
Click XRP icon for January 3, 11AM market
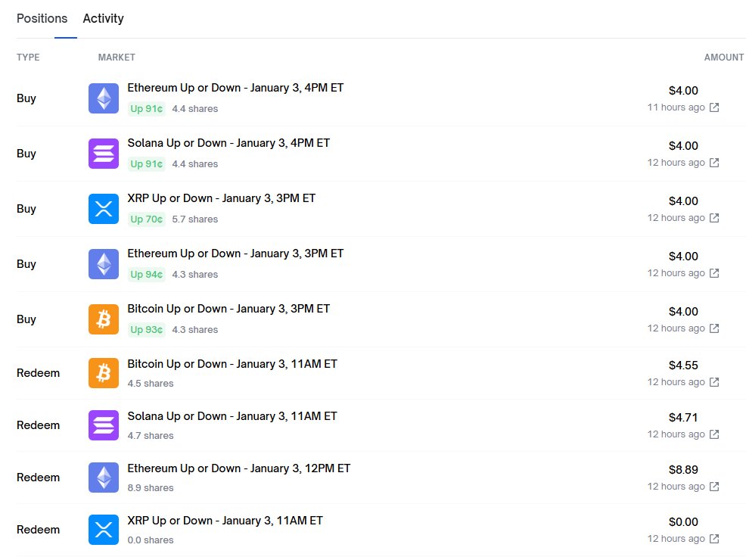[104, 530]
